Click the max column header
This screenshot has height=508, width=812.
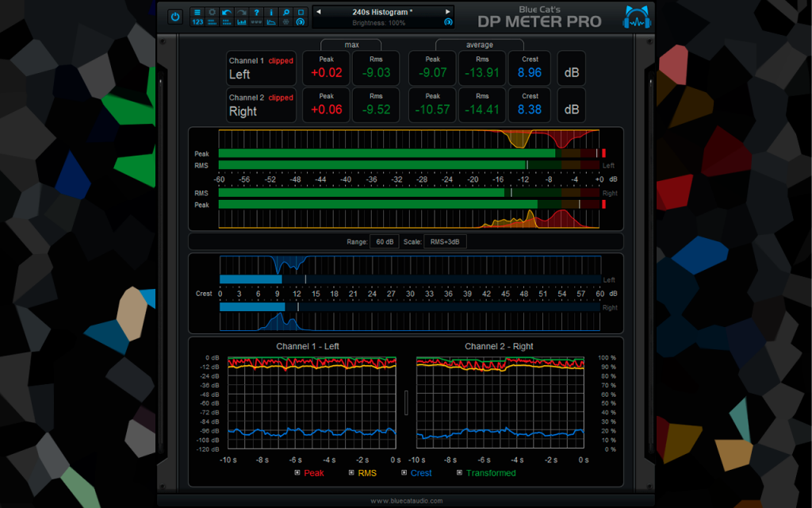(351, 44)
